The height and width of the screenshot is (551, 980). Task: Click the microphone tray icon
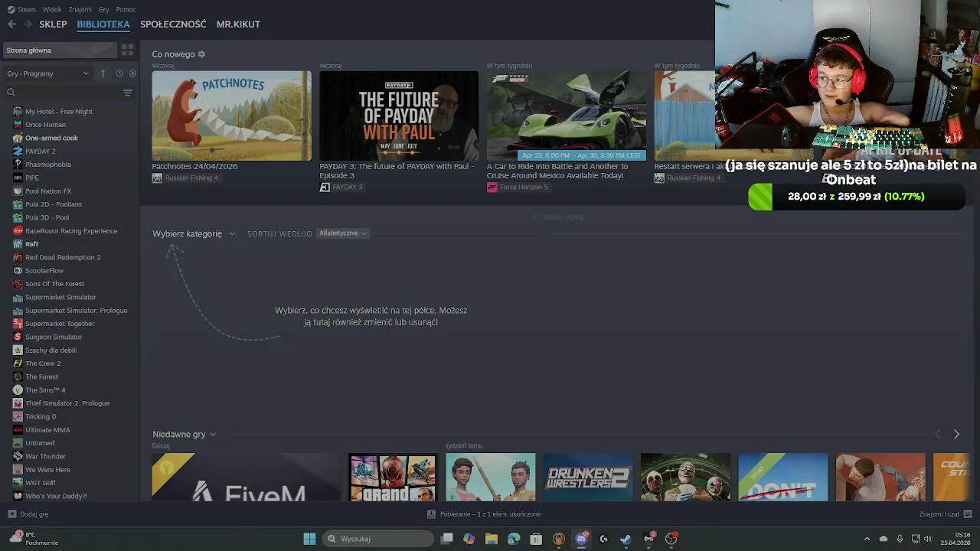pos(900,539)
